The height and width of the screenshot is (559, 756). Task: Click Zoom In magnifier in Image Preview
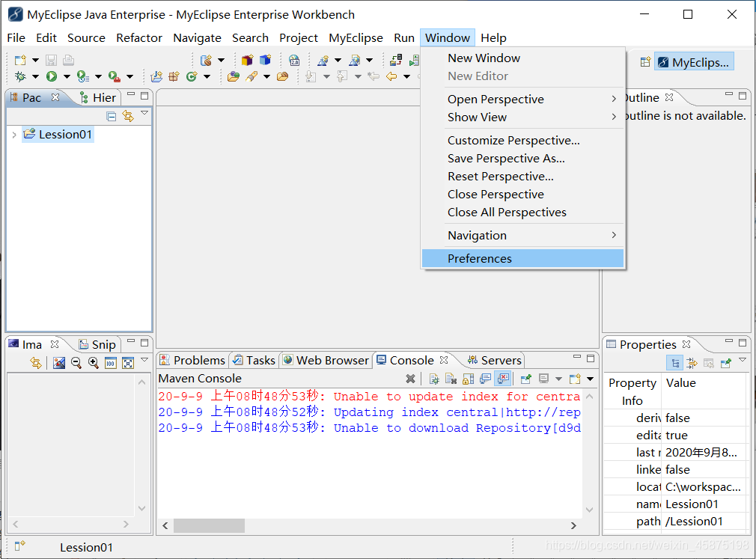coord(93,363)
